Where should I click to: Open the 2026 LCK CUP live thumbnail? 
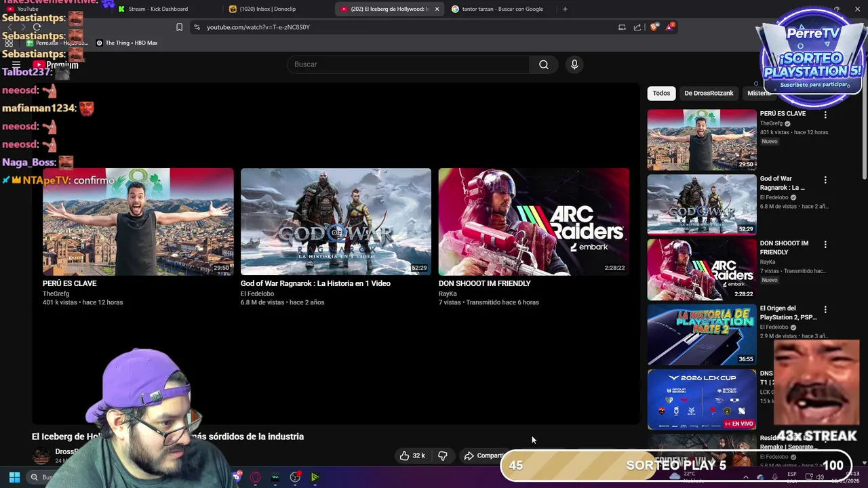tap(702, 400)
